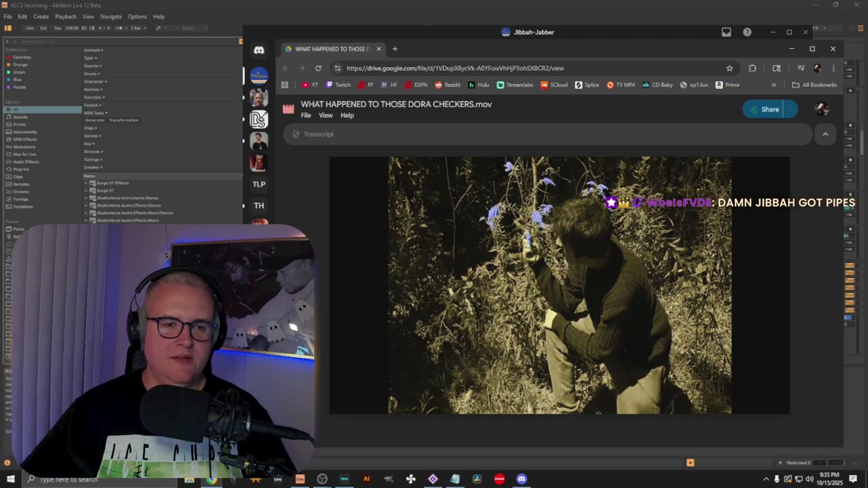Viewport: 868px width, 488px height.
Task: Toggle the Ableton Ext sync button
Action: tap(43, 28)
